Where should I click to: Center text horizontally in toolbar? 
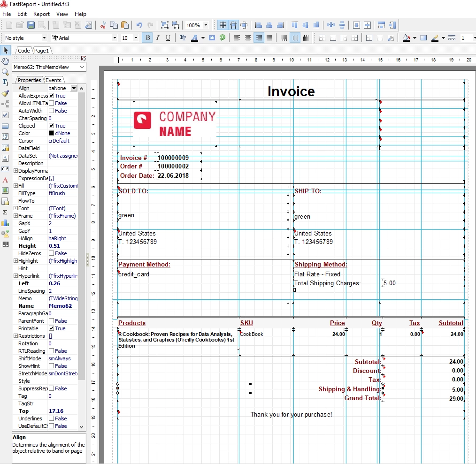248,38
